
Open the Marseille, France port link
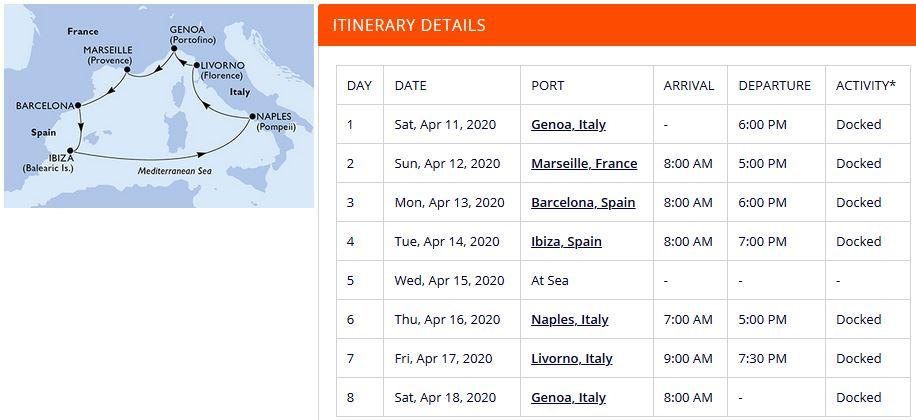point(584,164)
